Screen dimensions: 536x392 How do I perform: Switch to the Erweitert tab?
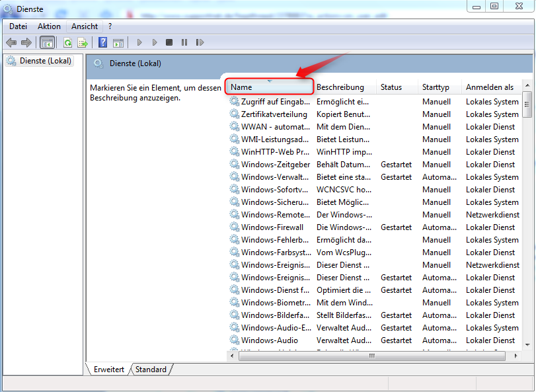[x=109, y=370]
